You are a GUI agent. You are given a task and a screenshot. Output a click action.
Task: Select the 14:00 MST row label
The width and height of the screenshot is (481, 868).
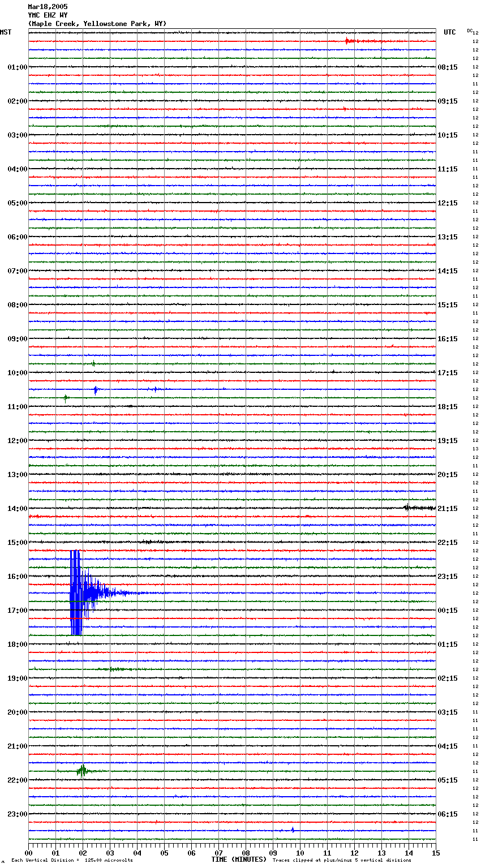(x=18, y=509)
